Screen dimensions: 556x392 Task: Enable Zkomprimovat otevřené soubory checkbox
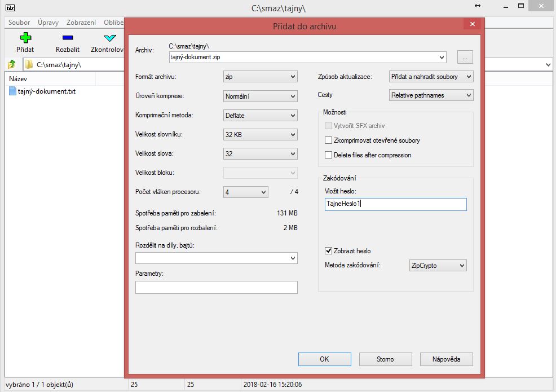(329, 140)
